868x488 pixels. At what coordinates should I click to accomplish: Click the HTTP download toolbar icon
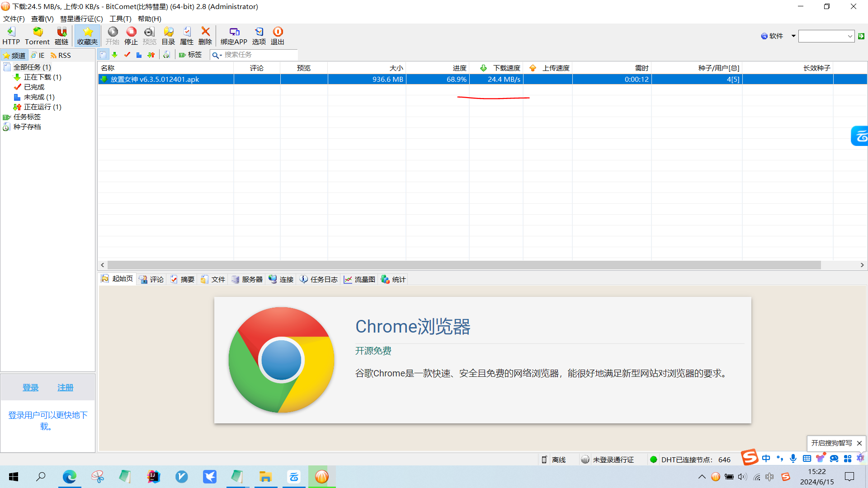(x=11, y=35)
